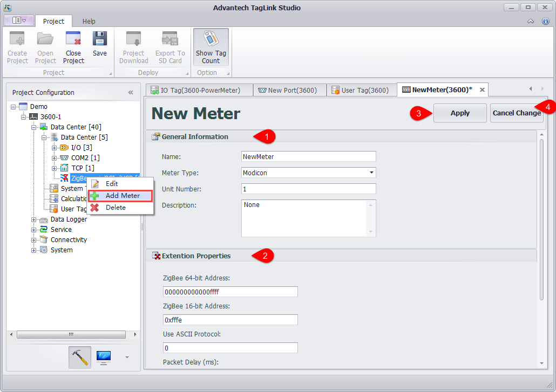Screen dimensions: 556x392
Task: Select Add Meter from context menu
Action: [122, 196]
